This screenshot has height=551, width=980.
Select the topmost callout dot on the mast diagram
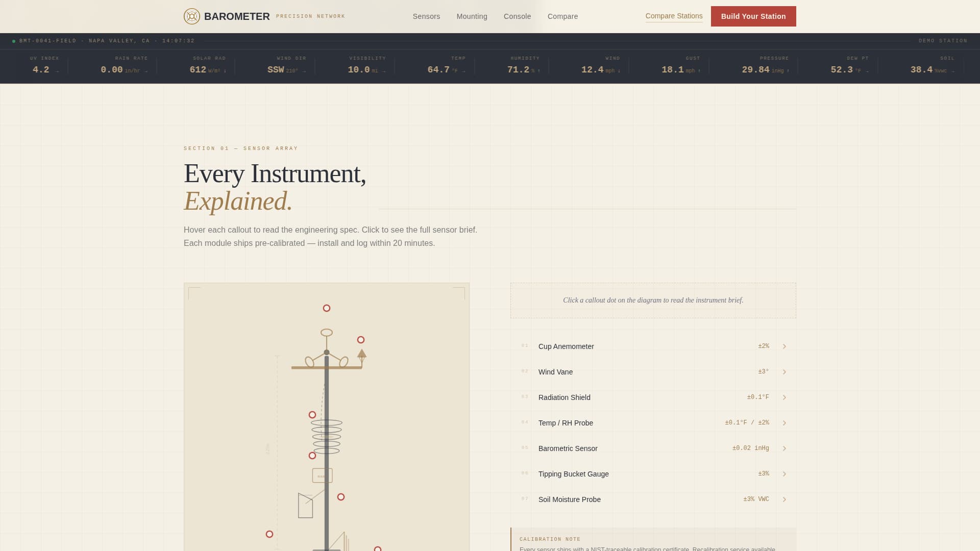326,308
